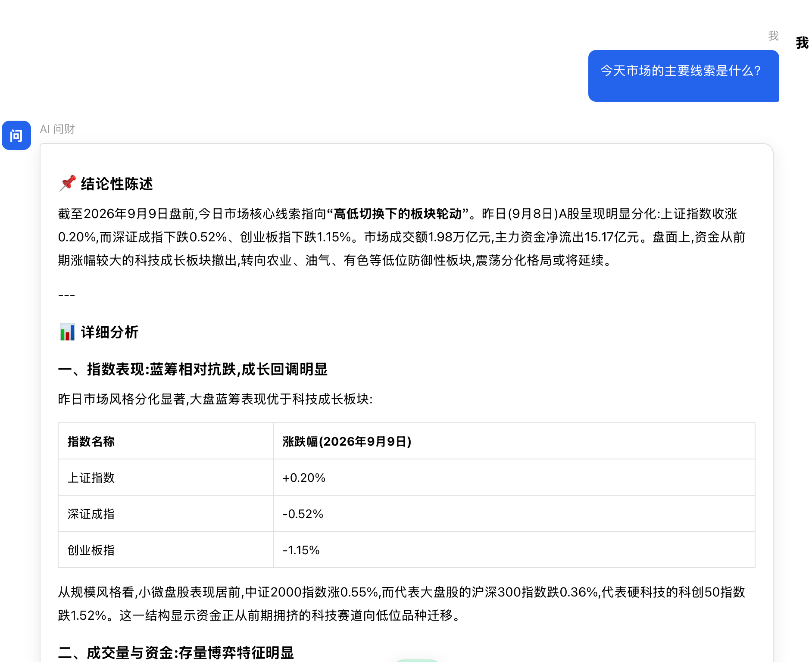Screen dimensions: 812x662
Task: Click the pushpin emoji beside 结论性陈述
Action: (x=68, y=184)
